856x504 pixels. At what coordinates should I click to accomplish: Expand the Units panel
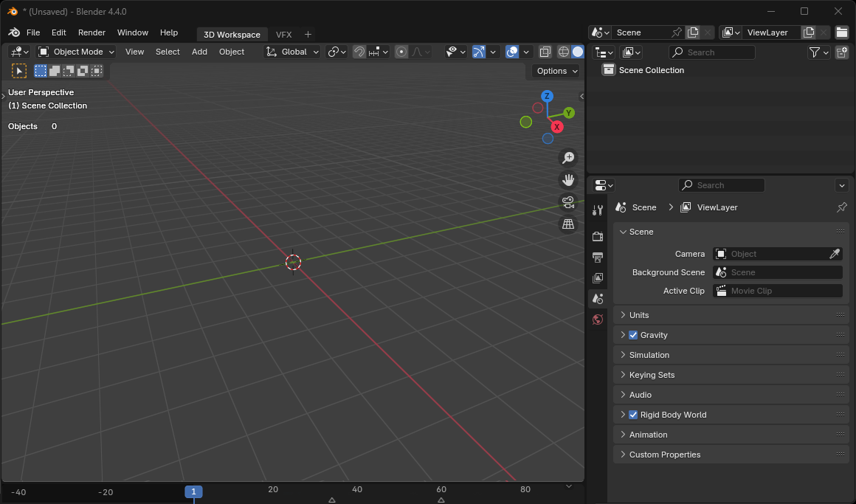point(731,315)
